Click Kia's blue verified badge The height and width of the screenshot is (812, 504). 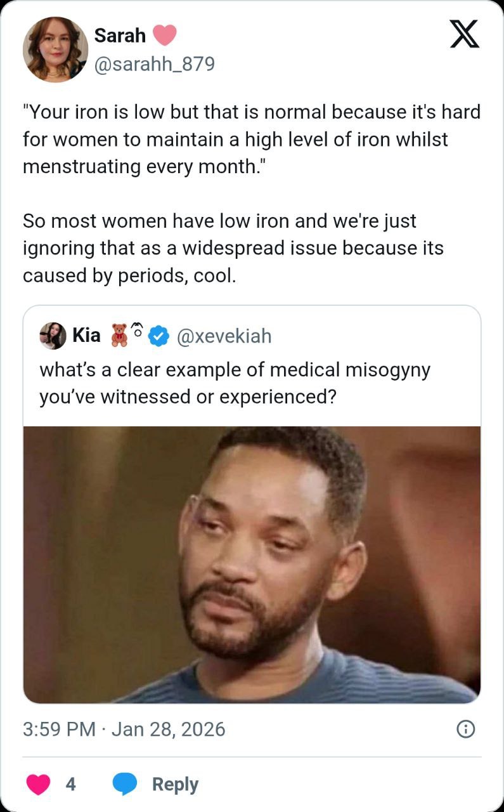pos(158,336)
